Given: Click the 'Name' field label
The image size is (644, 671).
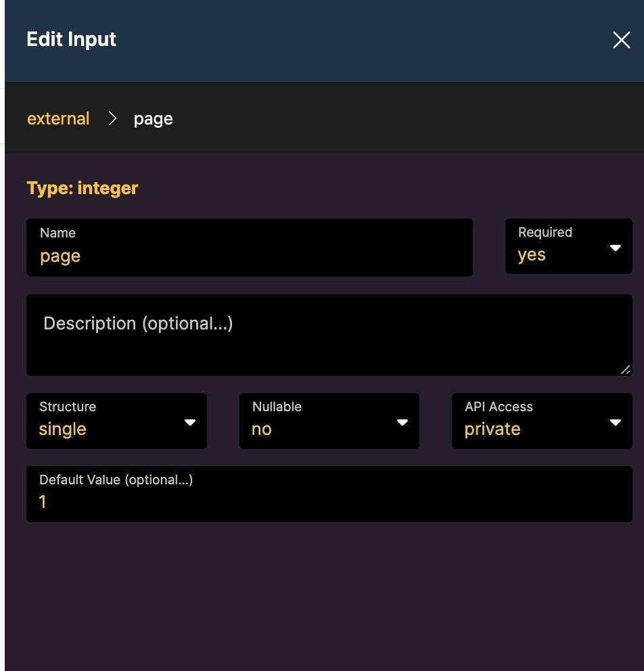Looking at the screenshot, I should point(57,233).
